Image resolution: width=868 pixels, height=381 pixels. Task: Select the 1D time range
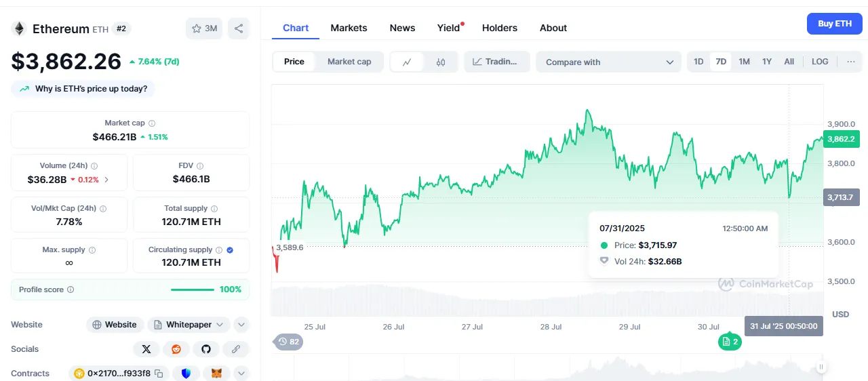[x=698, y=62]
